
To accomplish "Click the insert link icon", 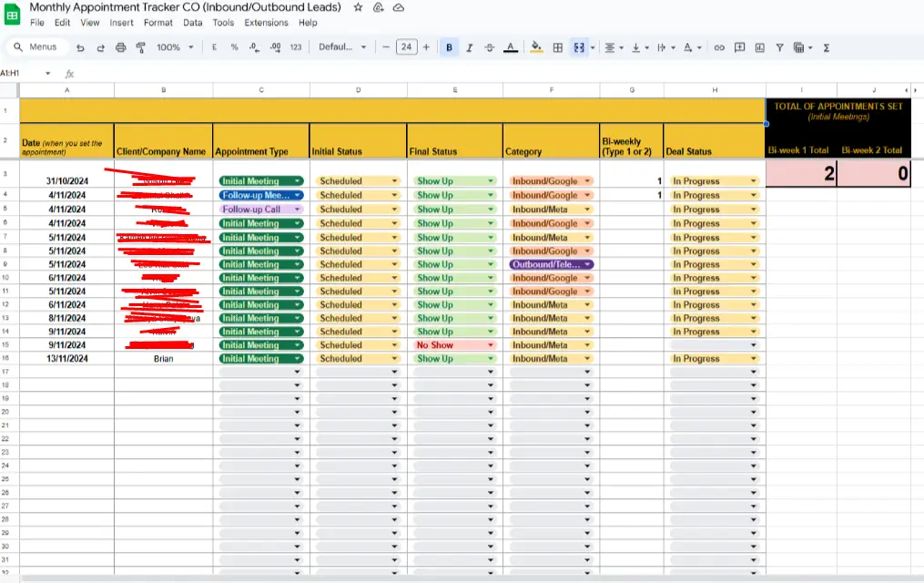I will [719, 47].
